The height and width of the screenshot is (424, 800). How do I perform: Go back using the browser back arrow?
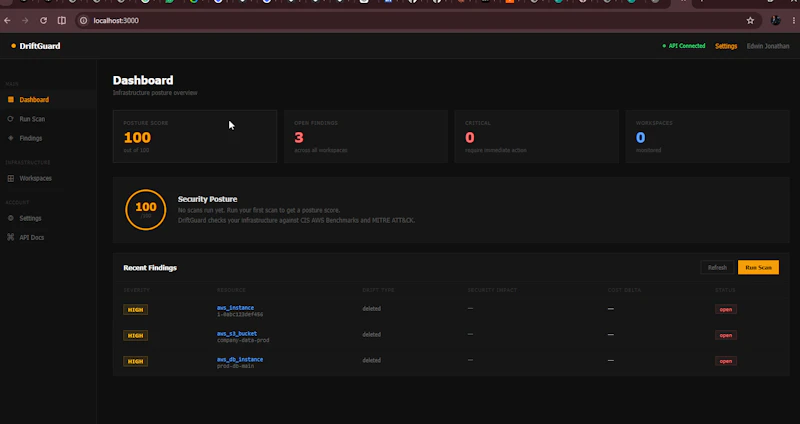coord(7,20)
